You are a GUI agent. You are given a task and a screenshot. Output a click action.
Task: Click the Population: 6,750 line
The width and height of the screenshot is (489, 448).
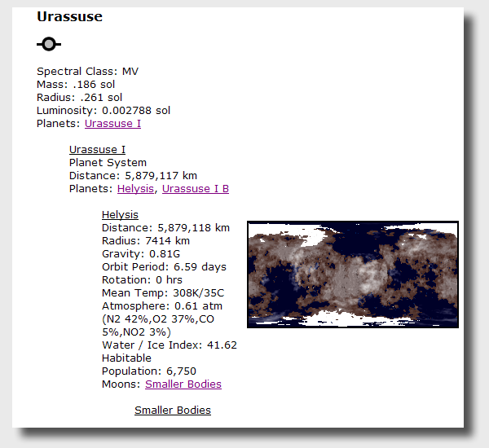click(x=149, y=371)
